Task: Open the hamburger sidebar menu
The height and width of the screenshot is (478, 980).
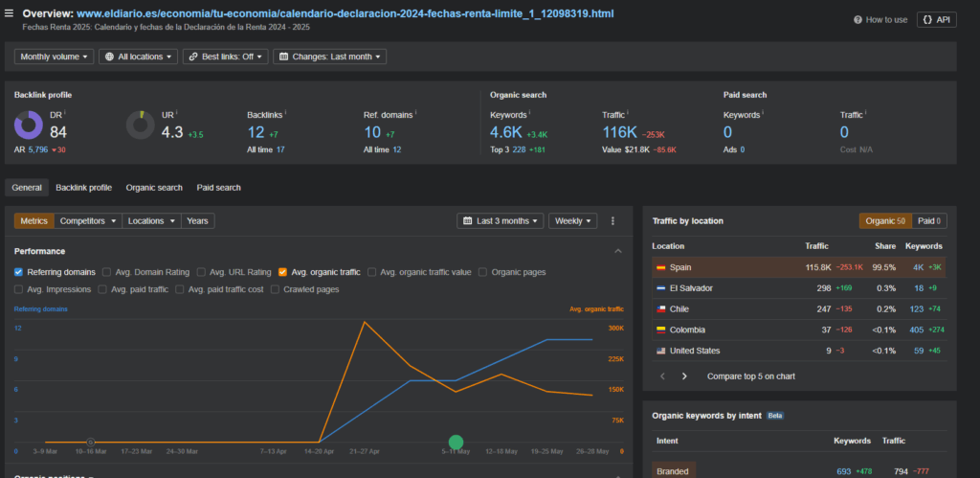Action: click(9, 13)
